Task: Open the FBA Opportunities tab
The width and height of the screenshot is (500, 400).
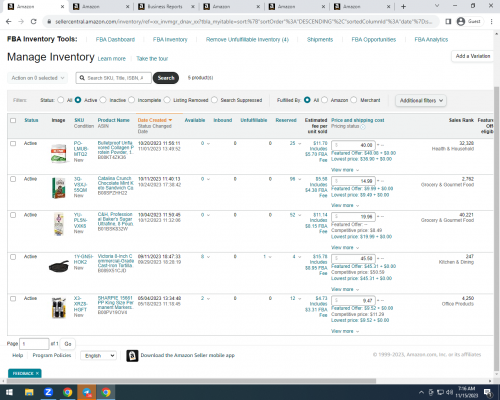Action: pyautogui.click(x=374, y=39)
